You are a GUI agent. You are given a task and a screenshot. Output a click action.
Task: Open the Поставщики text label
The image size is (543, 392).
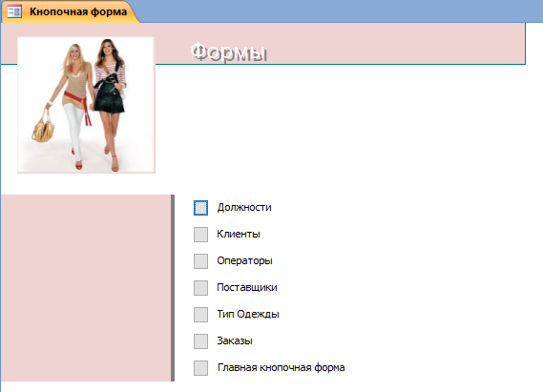(247, 287)
